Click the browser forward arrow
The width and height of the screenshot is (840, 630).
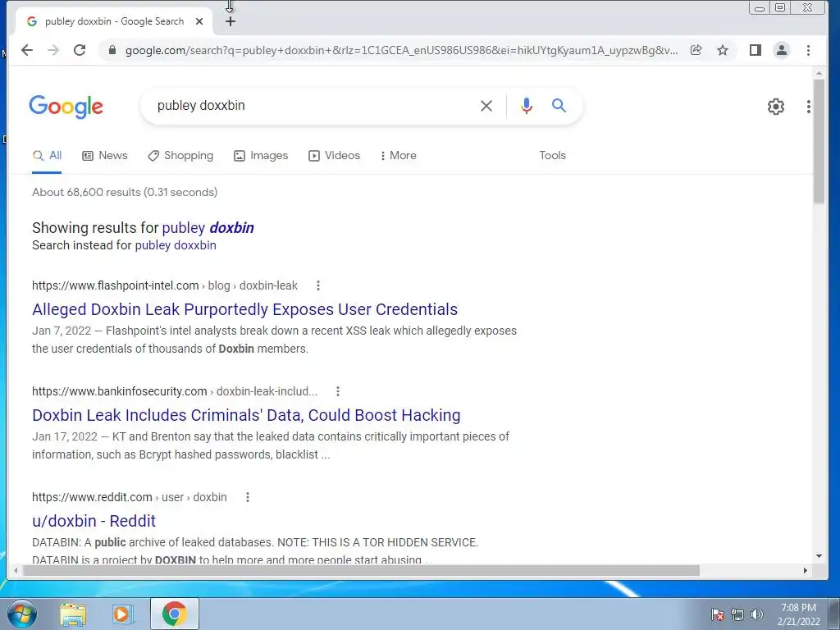53,50
